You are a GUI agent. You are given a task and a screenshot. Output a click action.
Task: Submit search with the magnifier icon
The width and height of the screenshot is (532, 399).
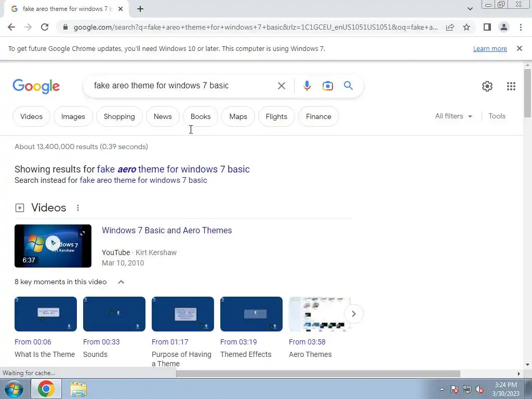pyautogui.click(x=348, y=86)
